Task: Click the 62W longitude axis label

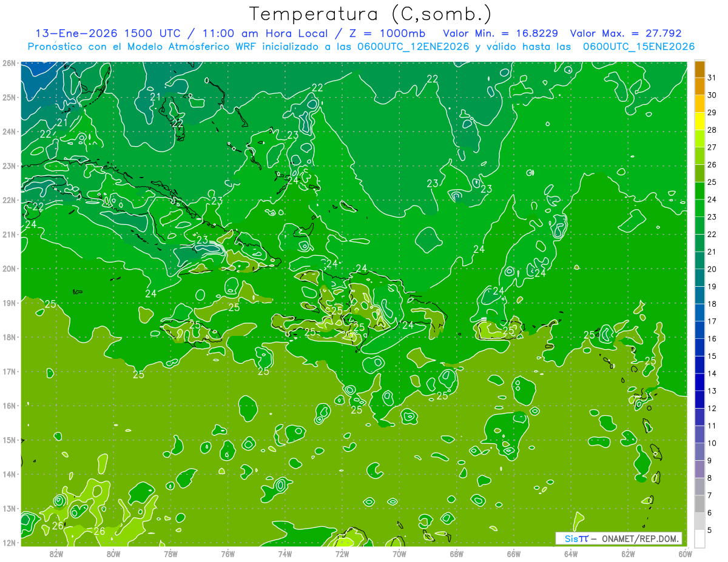Action: [628, 553]
